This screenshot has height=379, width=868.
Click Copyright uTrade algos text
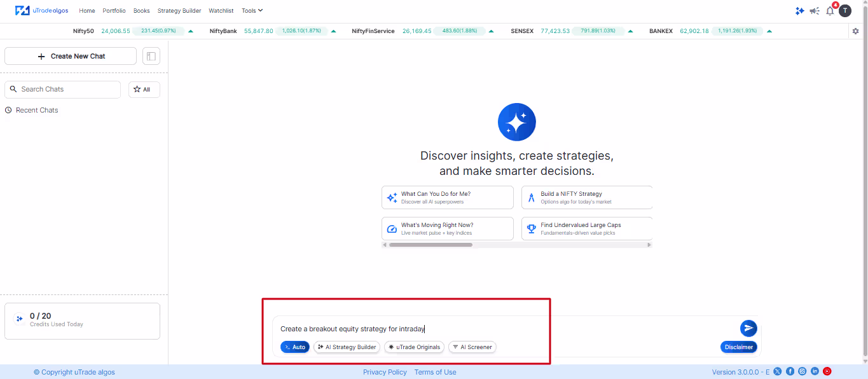[74, 372]
